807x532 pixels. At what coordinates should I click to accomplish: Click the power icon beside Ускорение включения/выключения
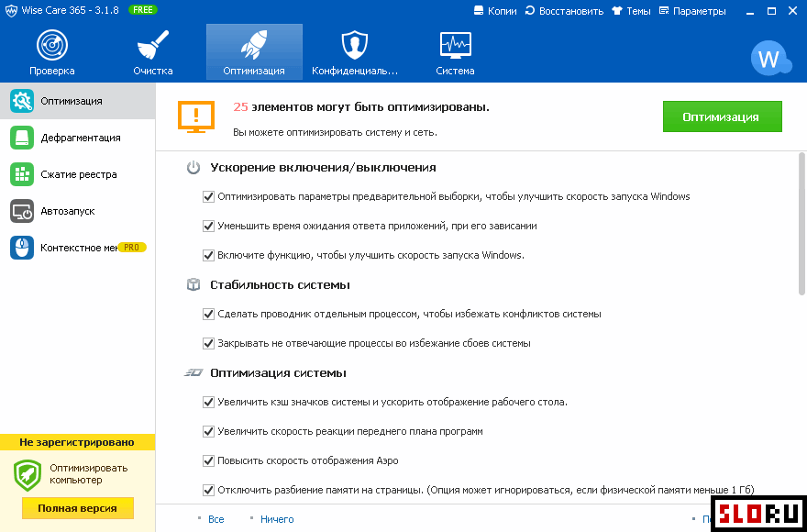(193, 168)
